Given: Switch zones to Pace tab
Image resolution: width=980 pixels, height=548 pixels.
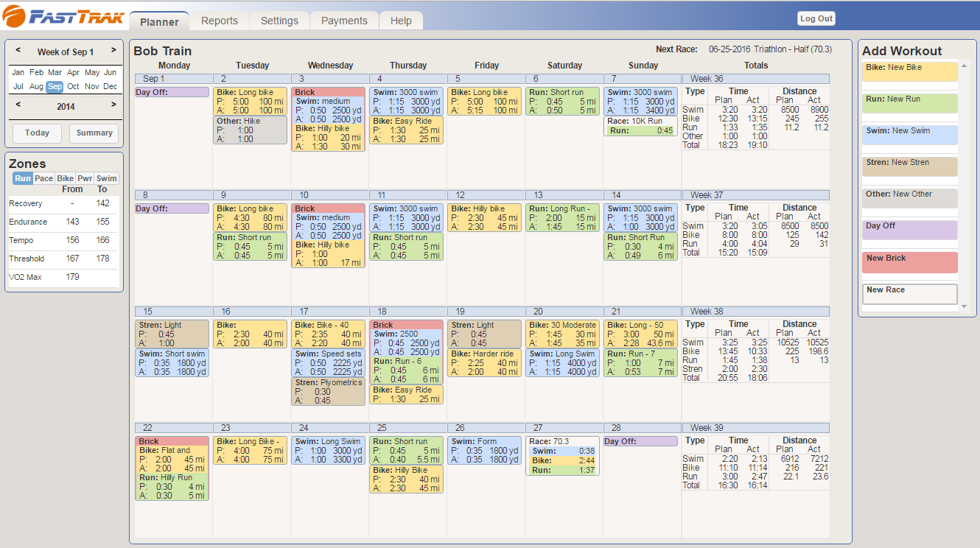Looking at the screenshot, I should pos(44,178).
